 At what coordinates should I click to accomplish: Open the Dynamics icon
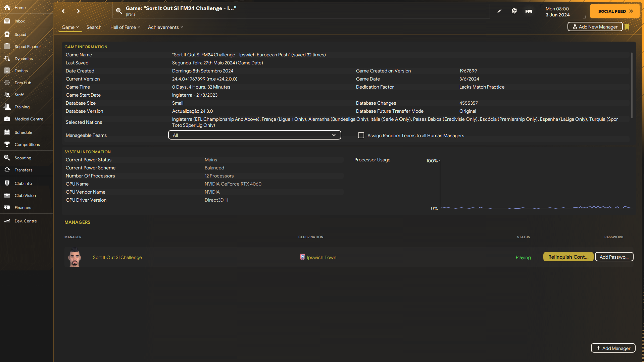tap(7, 58)
